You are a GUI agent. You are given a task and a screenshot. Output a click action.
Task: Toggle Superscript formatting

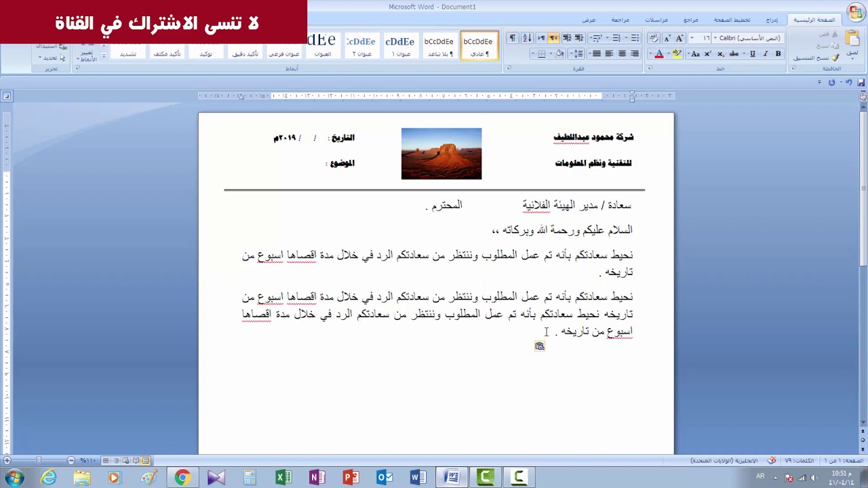pos(708,54)
